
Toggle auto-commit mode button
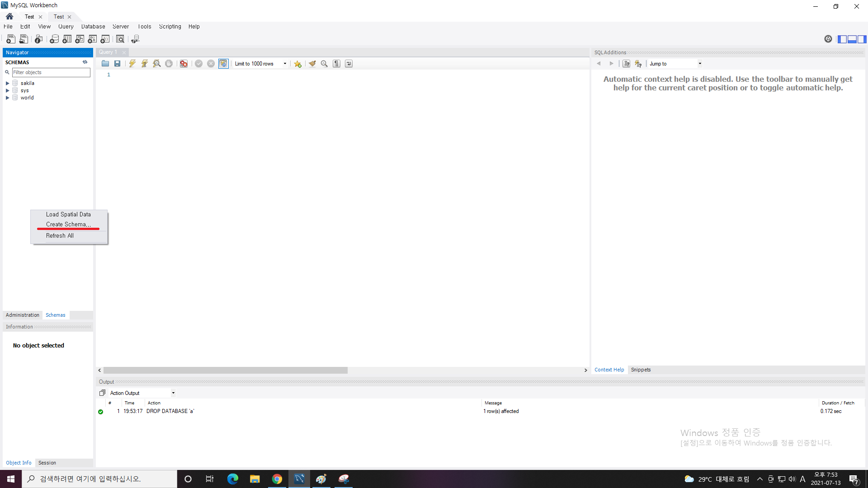pos(223,64)
